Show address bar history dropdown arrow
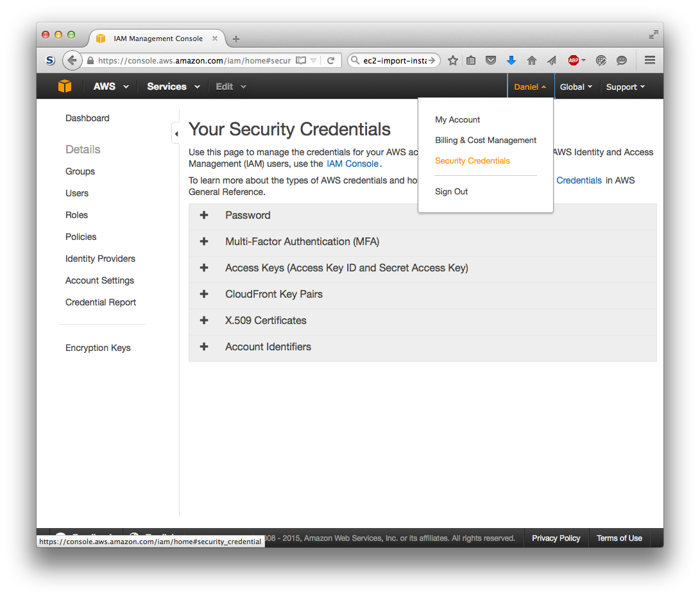The height and width of the screenshot is (598, 700). coord(313,60)
